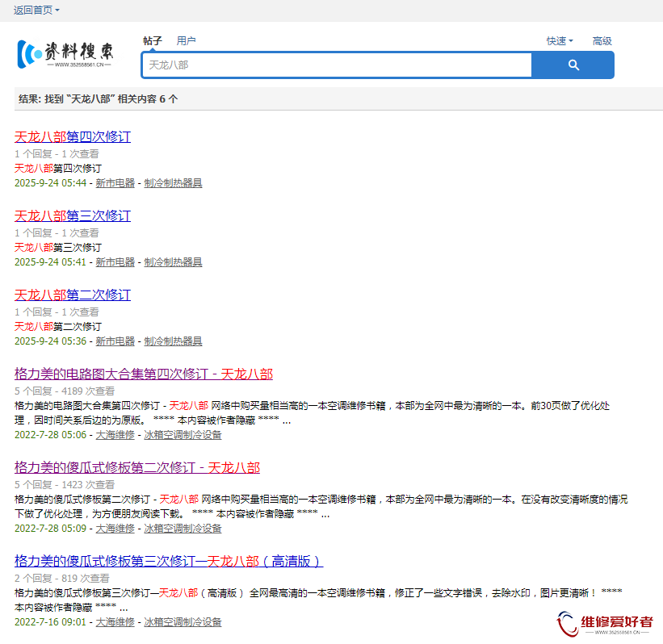
Task: Open 高级 advanced search
Action: click(602, 41)
